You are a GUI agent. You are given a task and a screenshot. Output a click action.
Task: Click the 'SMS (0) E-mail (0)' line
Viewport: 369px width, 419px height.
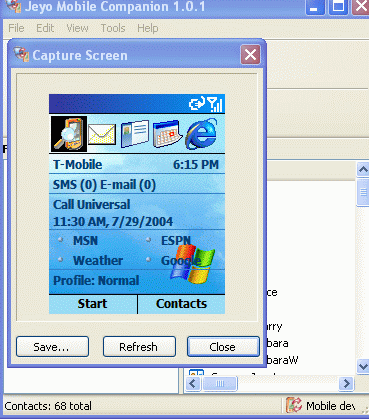click(104, 185)
